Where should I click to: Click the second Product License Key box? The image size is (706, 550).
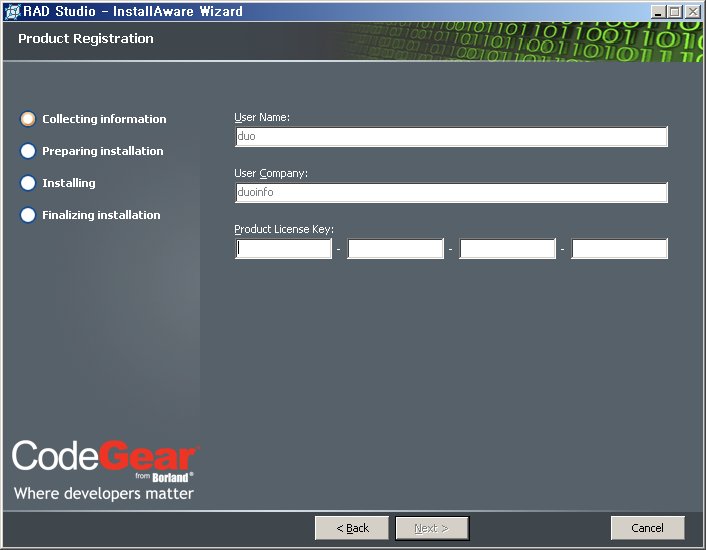click(395, 249)
